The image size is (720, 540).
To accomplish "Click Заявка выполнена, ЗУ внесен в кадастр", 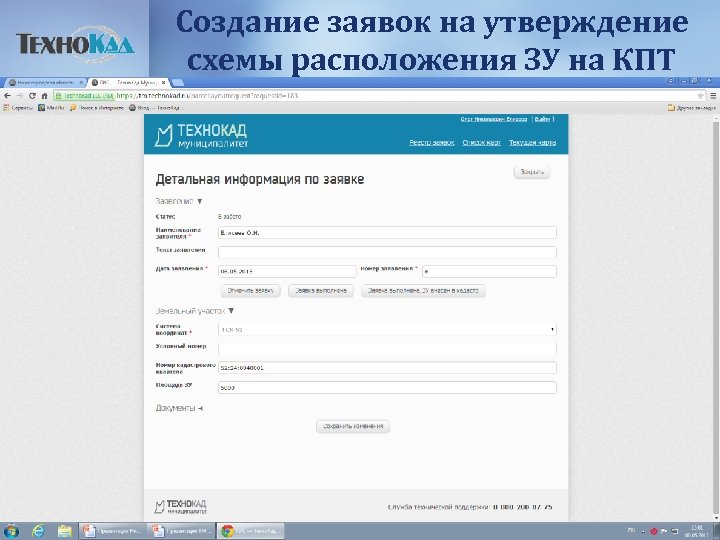I will click(x=423, y=291).
